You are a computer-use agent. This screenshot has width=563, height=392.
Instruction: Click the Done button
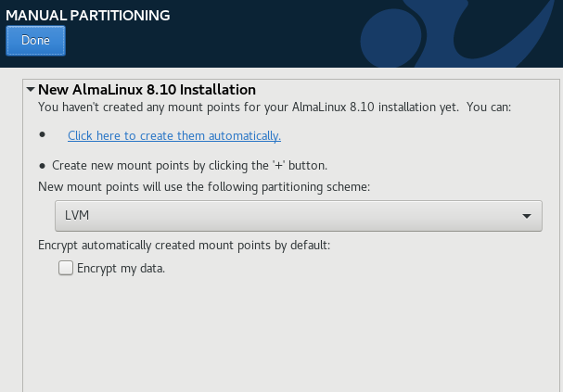(35, 41)
